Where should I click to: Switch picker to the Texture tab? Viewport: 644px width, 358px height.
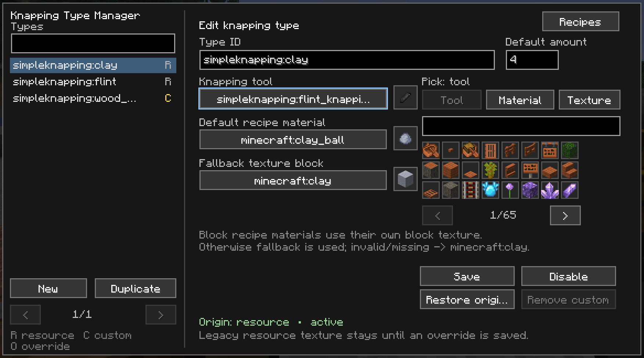click(590, 100)
